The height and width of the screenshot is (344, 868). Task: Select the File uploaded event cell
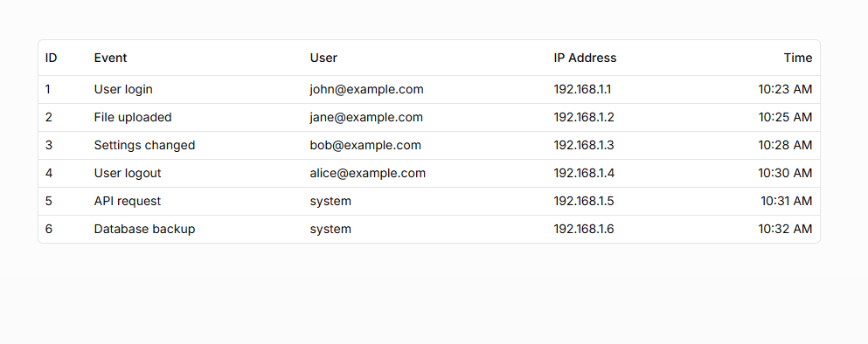pos(133,117)
